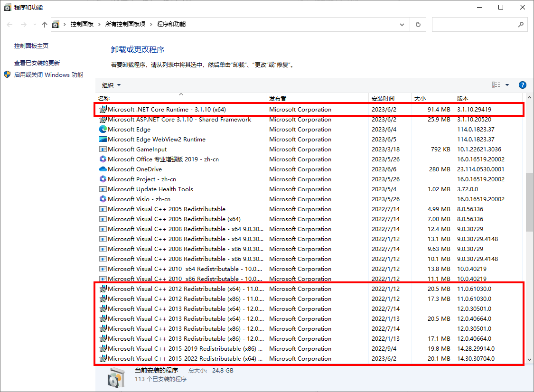Click the search magnifier icon
The height and width of the screenshot is (392, 534).
521,25
